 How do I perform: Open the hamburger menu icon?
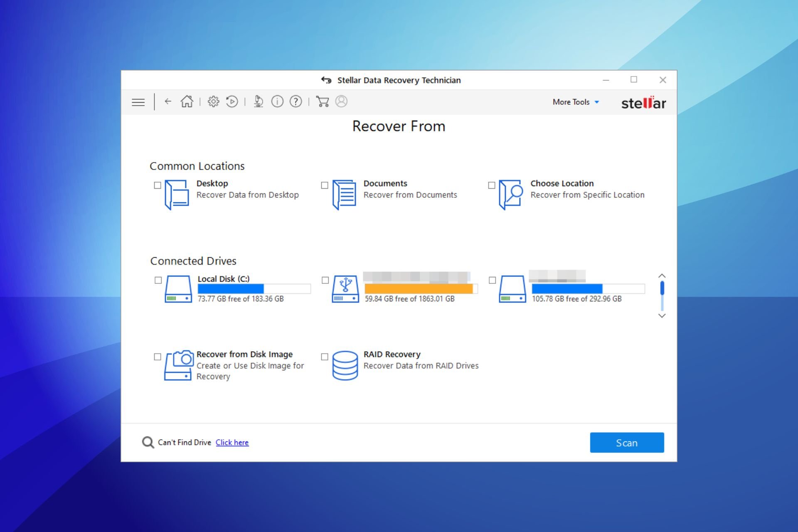138,102
